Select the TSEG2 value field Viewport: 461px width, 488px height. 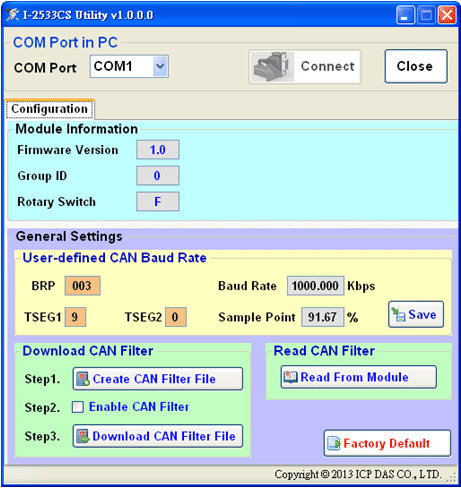coord(176,317)
